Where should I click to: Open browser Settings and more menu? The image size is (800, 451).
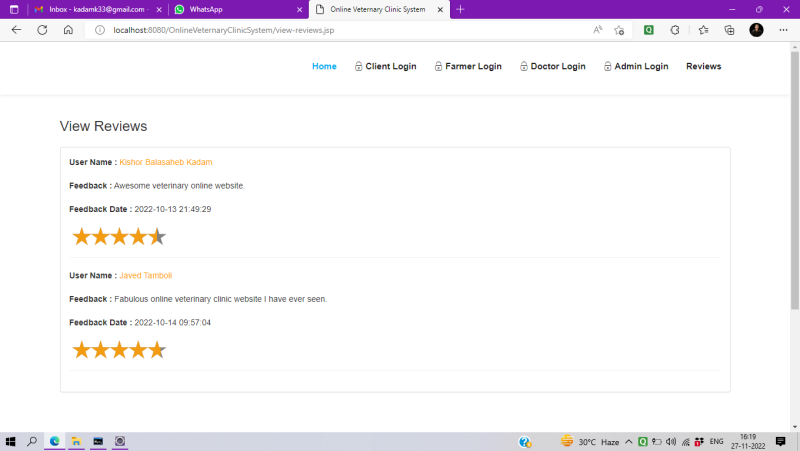coord(784,30)
